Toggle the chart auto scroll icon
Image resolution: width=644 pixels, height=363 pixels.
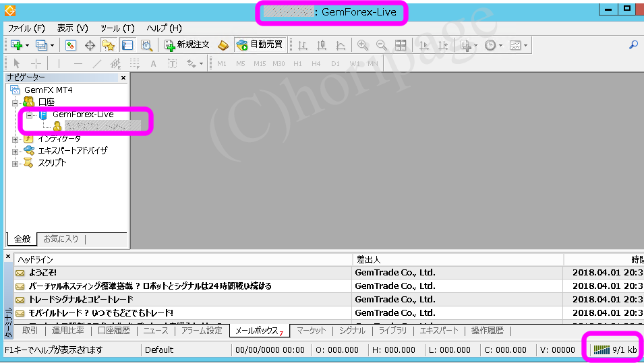(x=424, y=45)
